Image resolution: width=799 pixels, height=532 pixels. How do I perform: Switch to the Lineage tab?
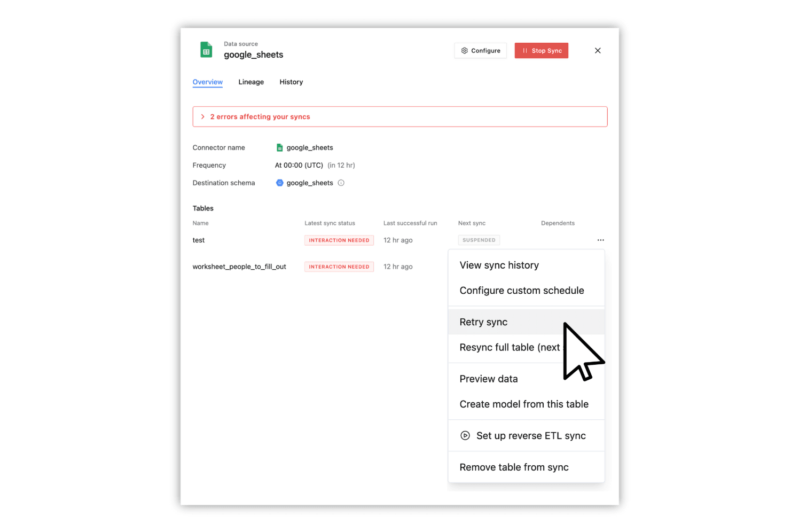pos(251,82)
